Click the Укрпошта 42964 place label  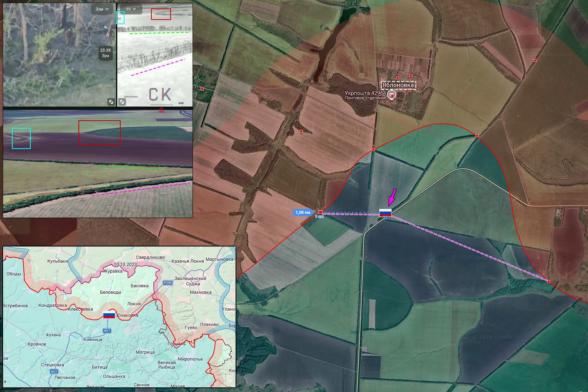(365, 93)
